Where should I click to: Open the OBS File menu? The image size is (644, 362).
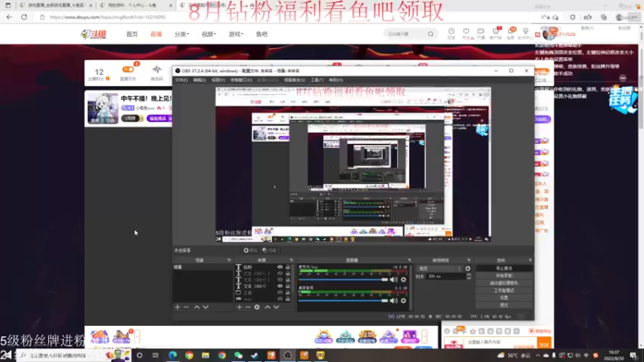[181, 80]
